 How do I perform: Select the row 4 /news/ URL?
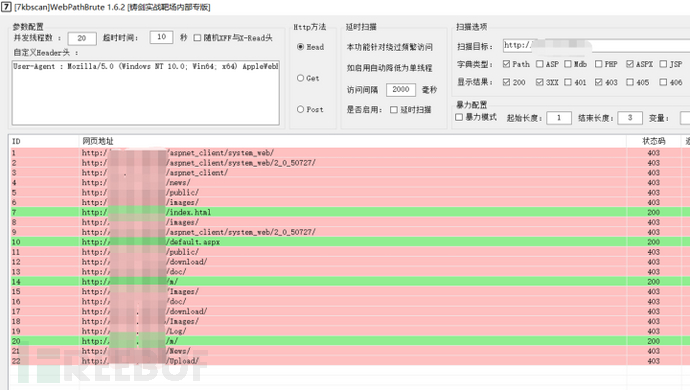[x=136, y=183]
